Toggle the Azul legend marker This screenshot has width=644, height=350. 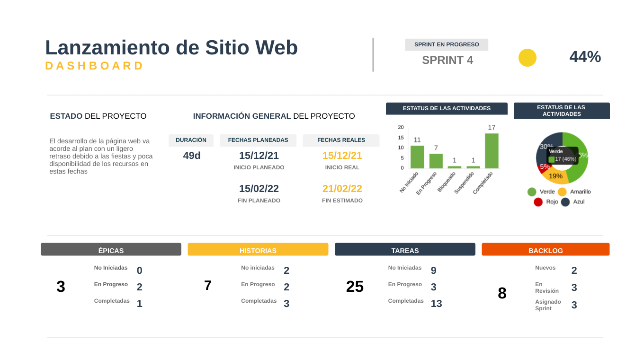(565, 202)
